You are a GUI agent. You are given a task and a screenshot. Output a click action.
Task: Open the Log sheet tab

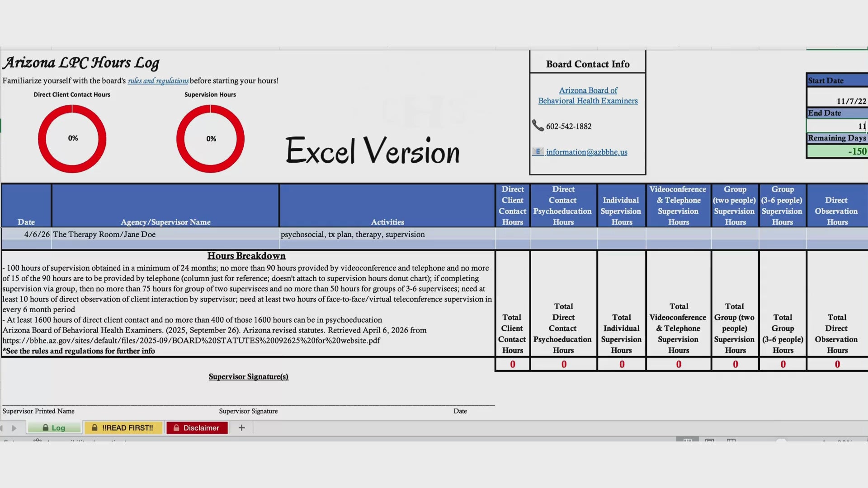tap(54, 427)
